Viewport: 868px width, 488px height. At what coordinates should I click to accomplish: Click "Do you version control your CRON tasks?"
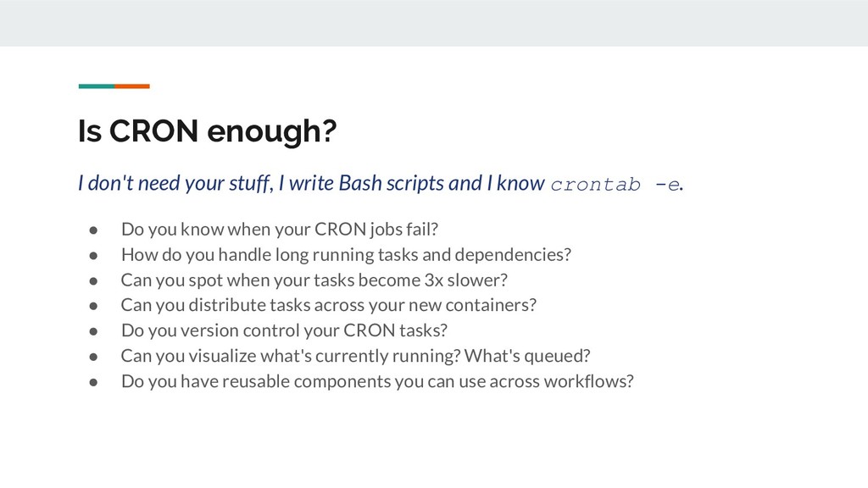[284, 330]
